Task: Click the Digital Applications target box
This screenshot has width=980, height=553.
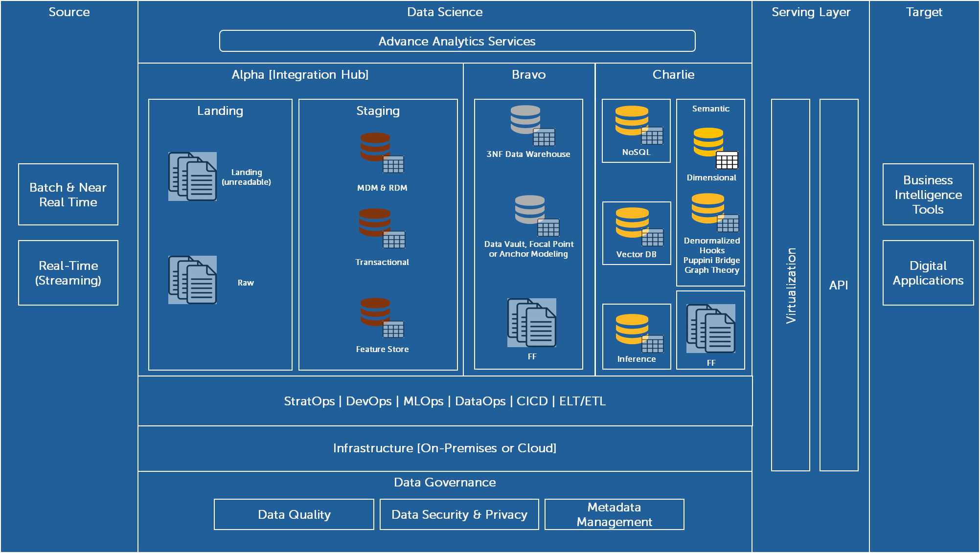Action: [x=928, y=273]
